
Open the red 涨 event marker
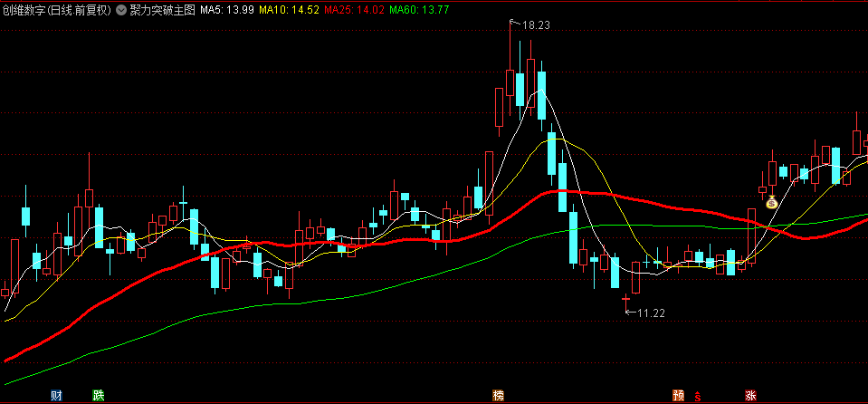750,396
